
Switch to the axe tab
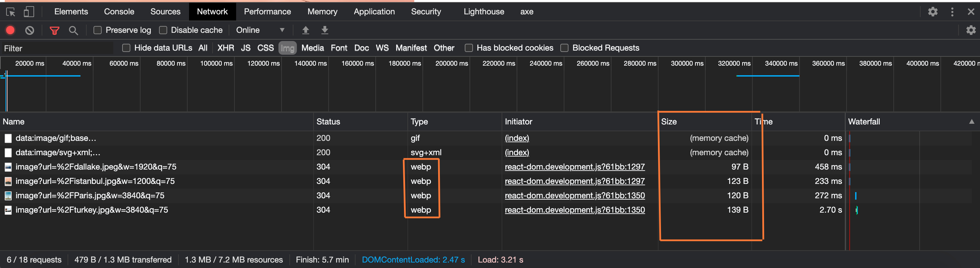[x=527, y=12]
